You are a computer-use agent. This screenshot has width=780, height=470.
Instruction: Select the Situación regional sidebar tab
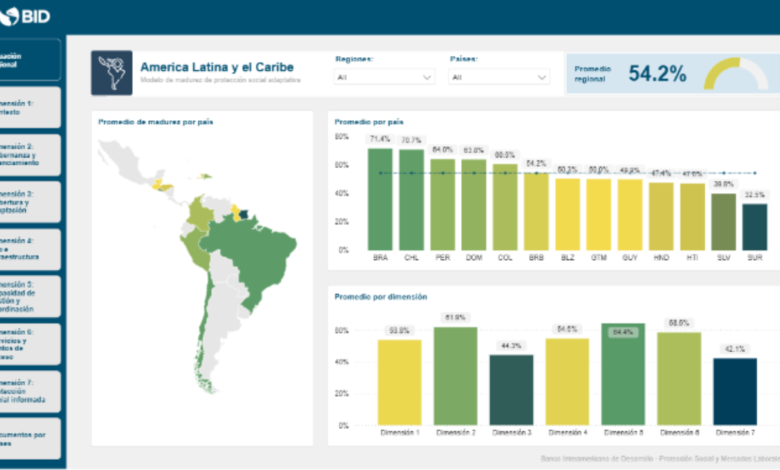click(x=30, y=61)
